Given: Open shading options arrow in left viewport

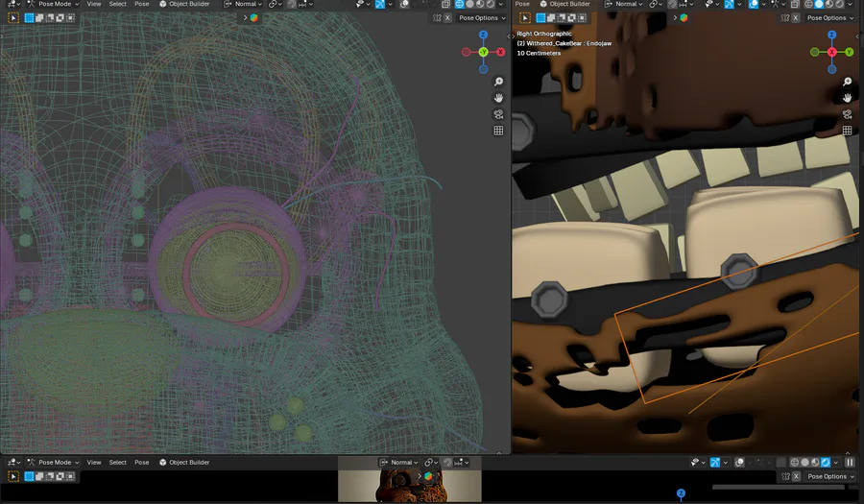Looking at the screenshot, I should [x=500, y=4].
